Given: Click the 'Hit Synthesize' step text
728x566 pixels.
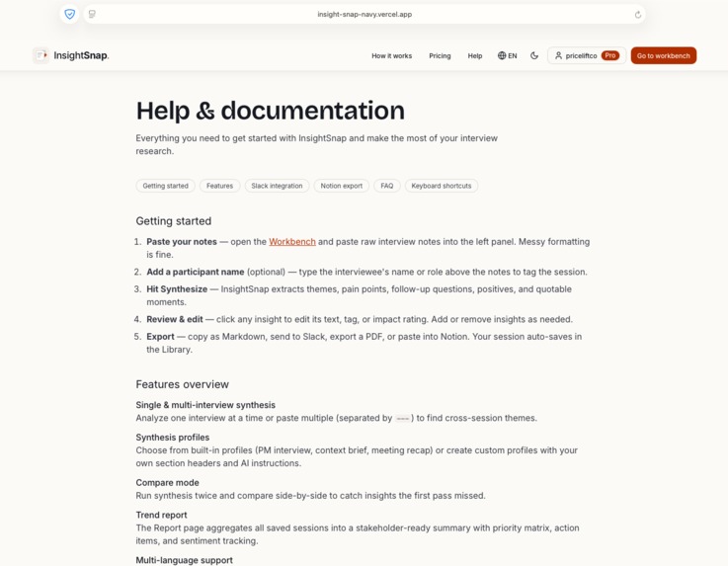Looking at the screenshot, I should point(177,288).
